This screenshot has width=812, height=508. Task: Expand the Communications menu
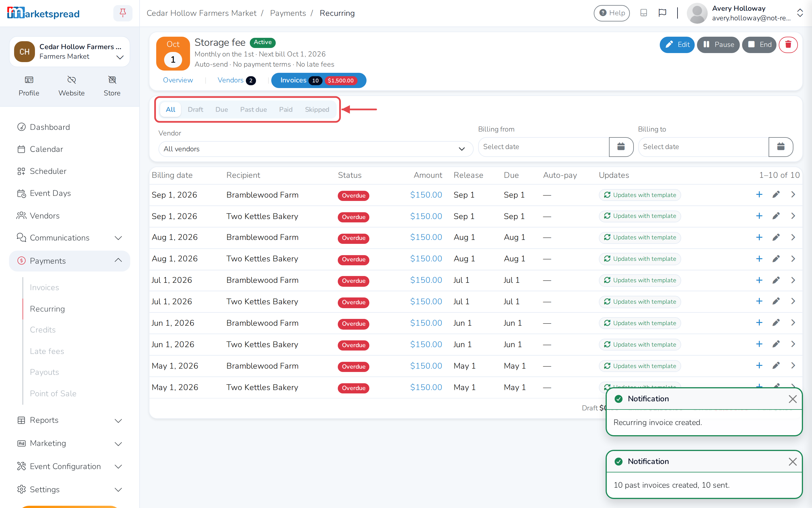(69, 238)
